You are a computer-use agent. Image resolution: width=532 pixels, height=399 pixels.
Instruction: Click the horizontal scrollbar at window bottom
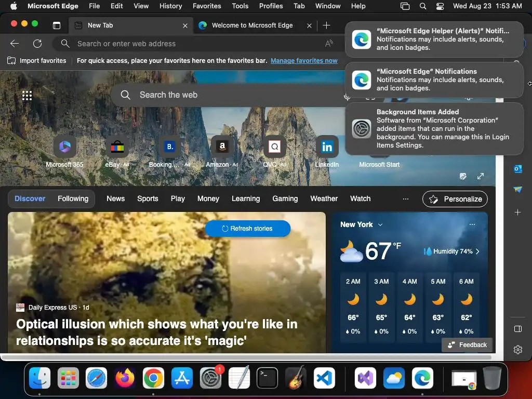coord(246,357)
